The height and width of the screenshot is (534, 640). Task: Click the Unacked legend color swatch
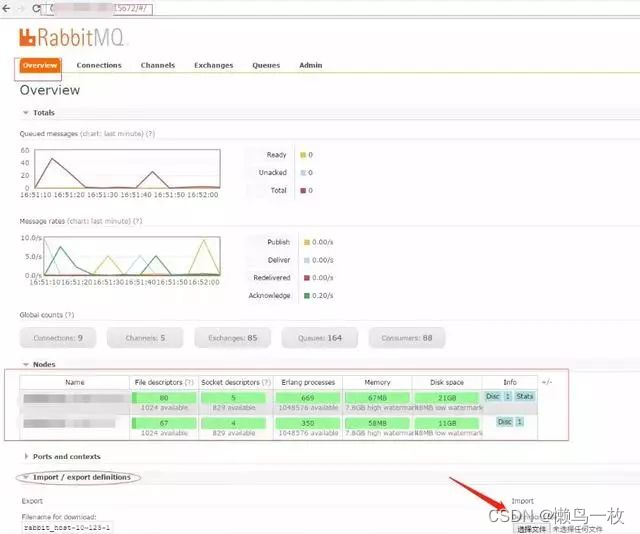click(303, 173)
